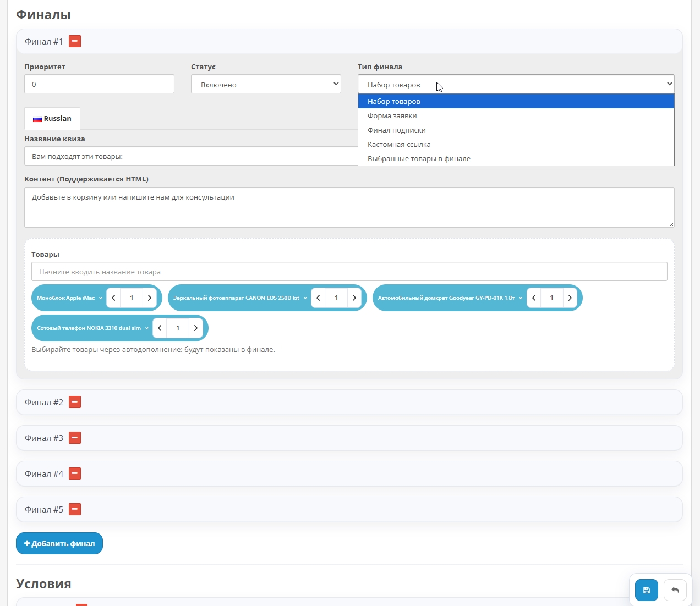Select Форма заявки option
Viewport: 700px width, 606px height.
click(x=392, y=116)
